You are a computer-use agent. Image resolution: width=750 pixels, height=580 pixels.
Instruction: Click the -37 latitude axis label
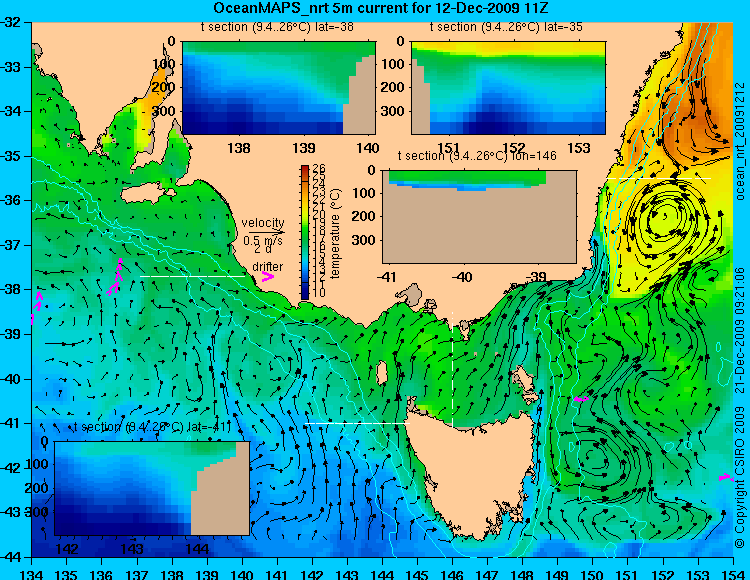(12, 245)
